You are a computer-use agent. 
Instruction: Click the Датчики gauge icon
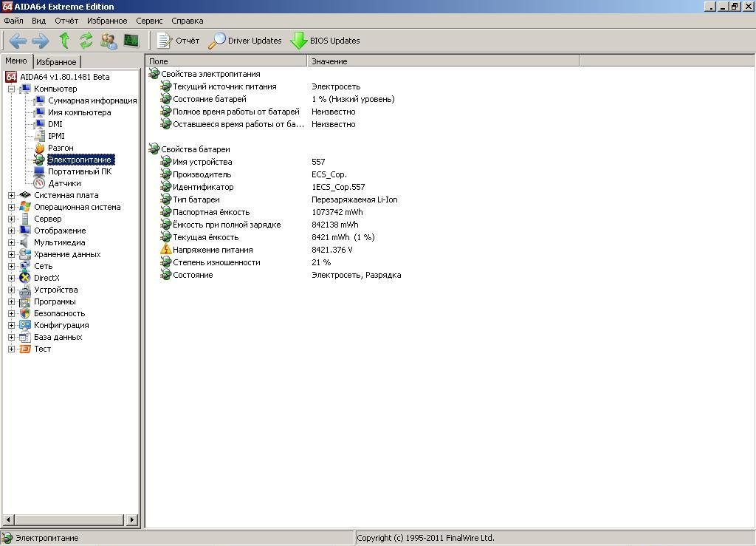click(39, 183)
